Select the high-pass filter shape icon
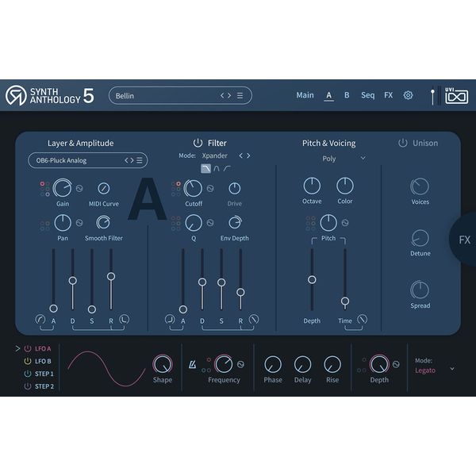Viewport: 476px width, 476px height. click(227, 168)
